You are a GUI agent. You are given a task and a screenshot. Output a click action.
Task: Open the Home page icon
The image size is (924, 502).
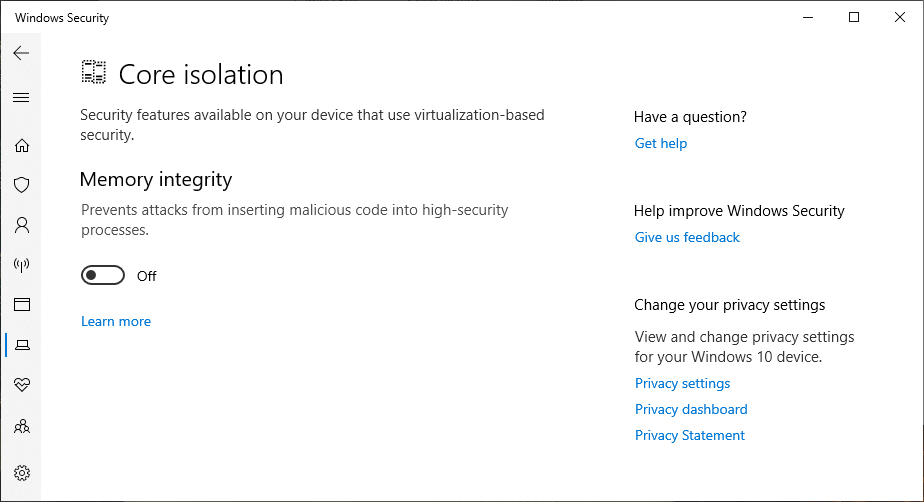21,145
